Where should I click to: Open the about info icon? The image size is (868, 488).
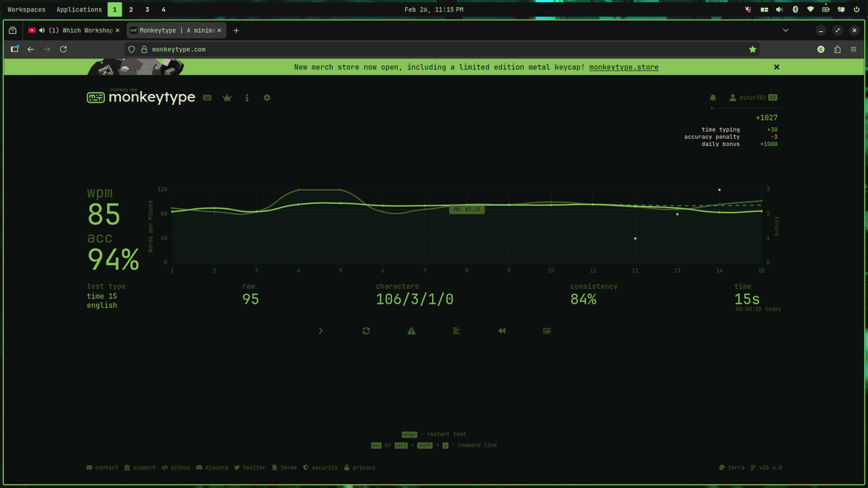click(x=247, y=98)
